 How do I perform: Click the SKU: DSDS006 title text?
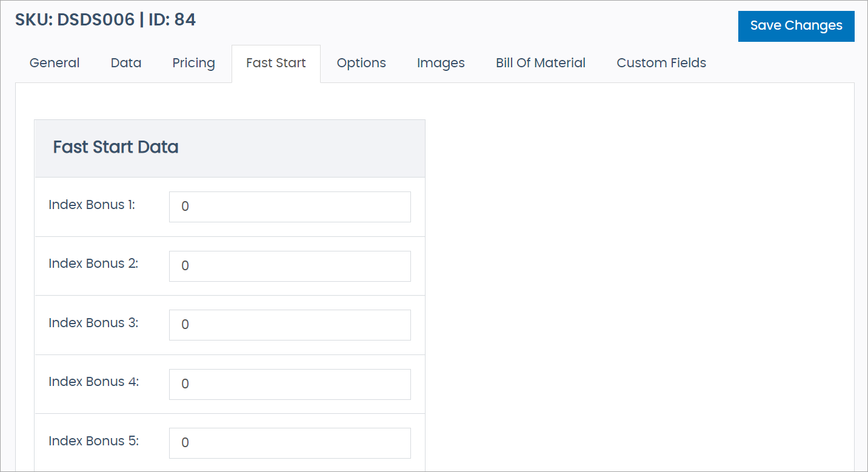(75, 20)
